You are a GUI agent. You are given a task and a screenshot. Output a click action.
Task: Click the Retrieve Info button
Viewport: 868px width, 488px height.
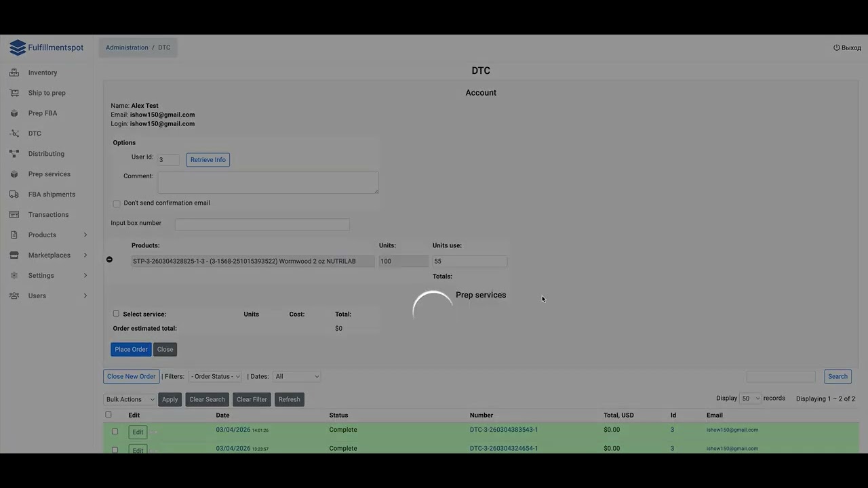(208, 160)
